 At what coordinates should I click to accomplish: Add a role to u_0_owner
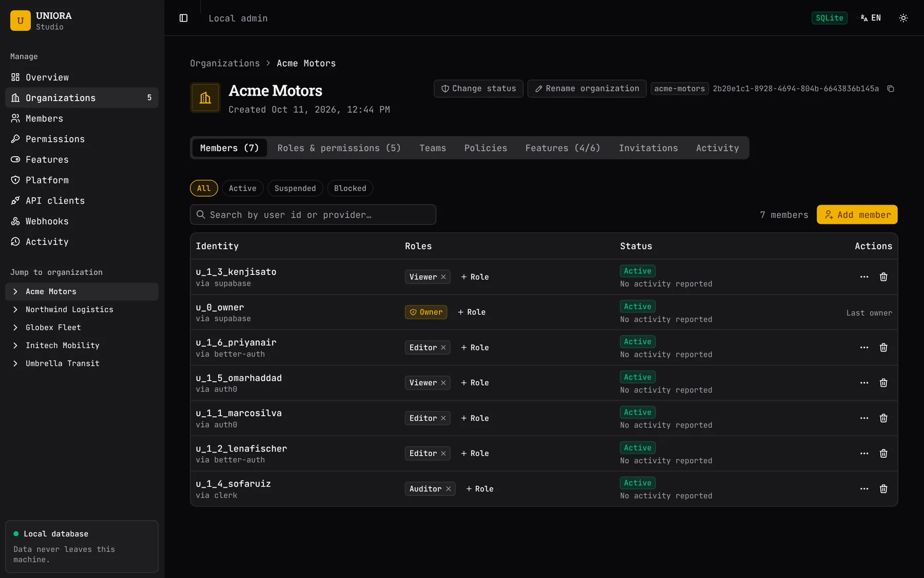pyautogui.click(x=471, y=312)
